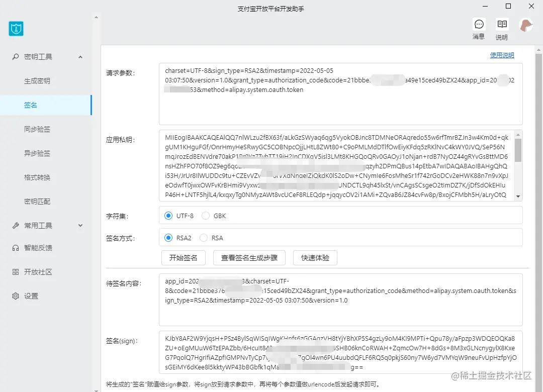Image resolution: width=543 pixels, height=392 pixels.
Task: Open the 使用说明 link
Action: pyautogui.click(x=502, y=55)
